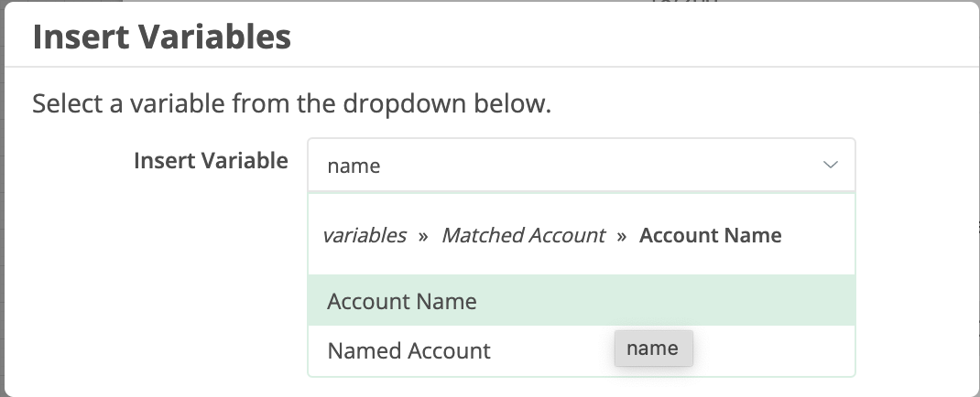Click the search field containing "name"

point(550,166)
